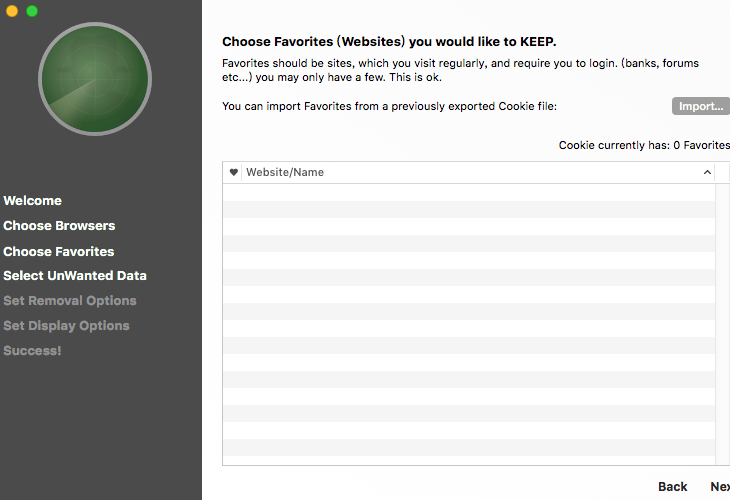Click the favorites table vertical scrollbar

click(723, 324)
